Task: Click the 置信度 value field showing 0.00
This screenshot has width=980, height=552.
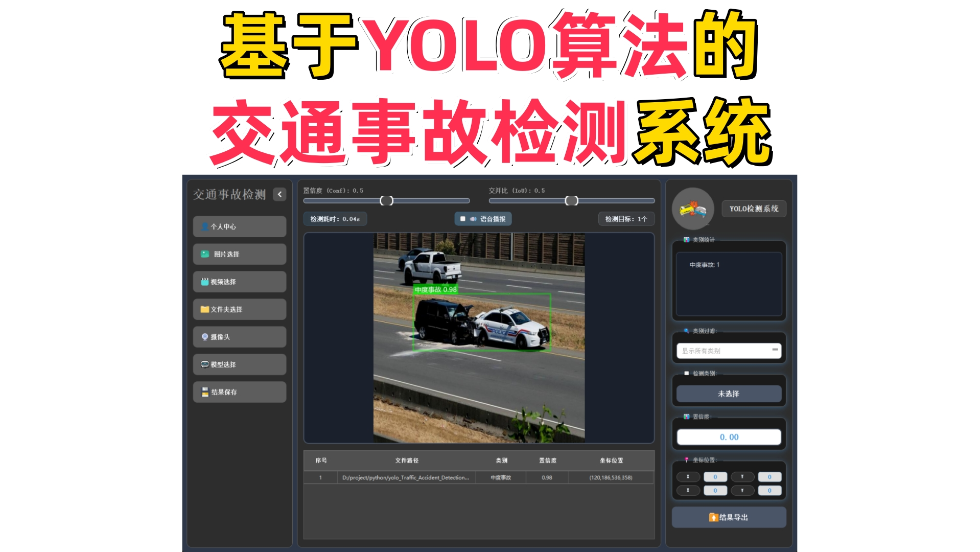Action: (729, 436)
